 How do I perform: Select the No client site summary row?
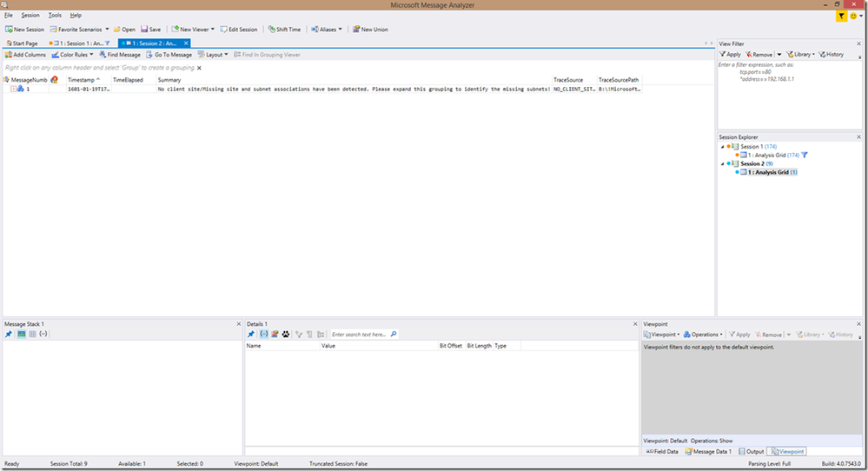pyautogui.click(x=354, y=90)
